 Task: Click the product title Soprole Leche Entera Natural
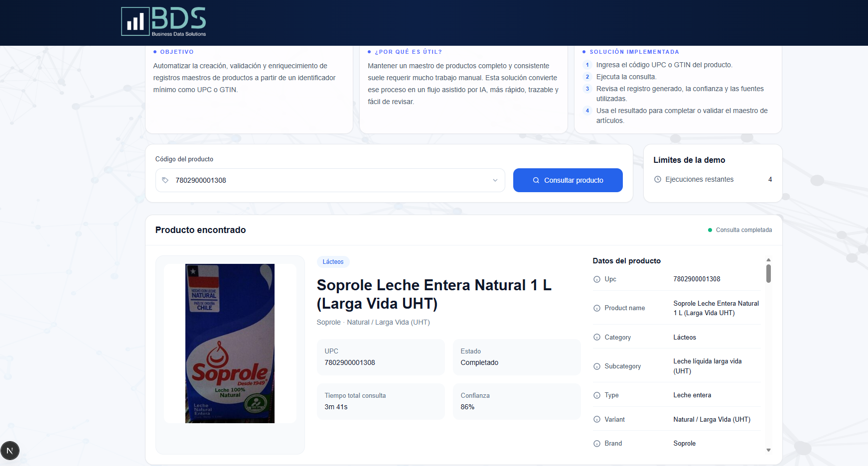pos(434,294)
